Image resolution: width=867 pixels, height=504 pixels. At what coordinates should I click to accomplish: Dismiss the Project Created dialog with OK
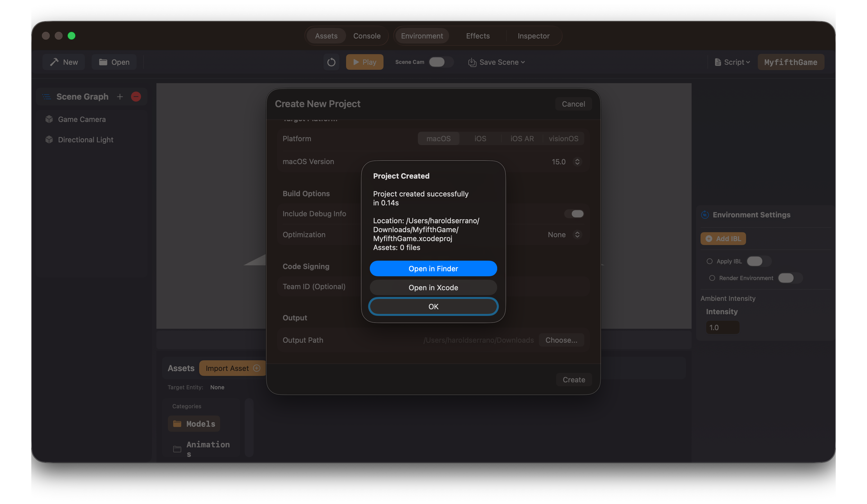[x=433, y=306]
